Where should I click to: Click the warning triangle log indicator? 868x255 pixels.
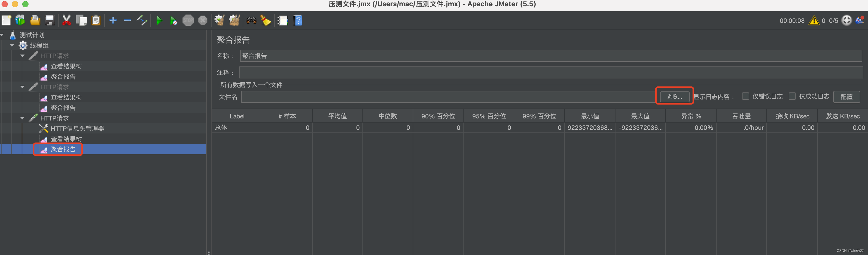point(814,20)
